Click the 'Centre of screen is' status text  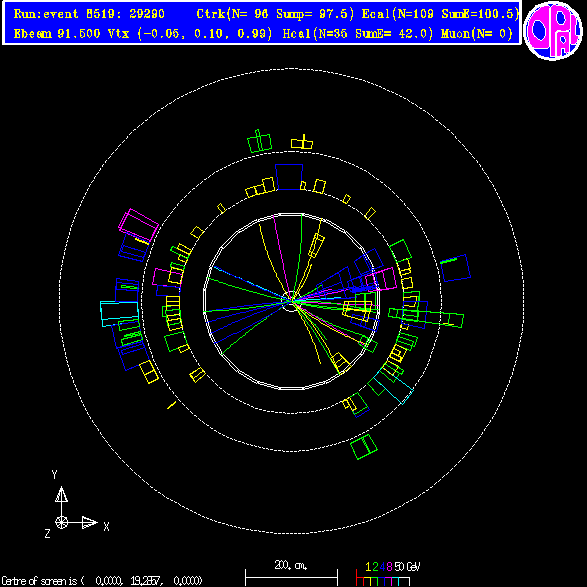coord(102,581)
